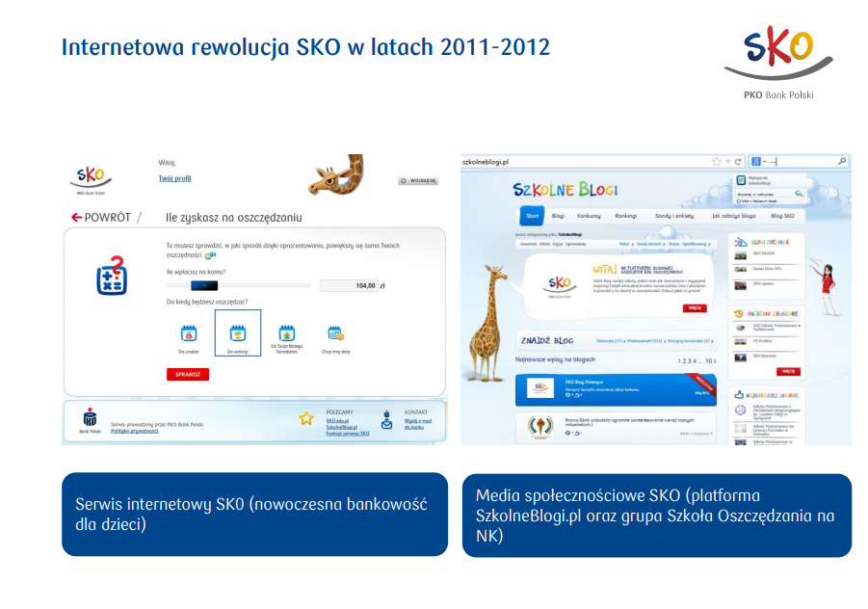This screenshot has width=868, height=609.
Task: Click the Google search engine icon
Action: 755,162
